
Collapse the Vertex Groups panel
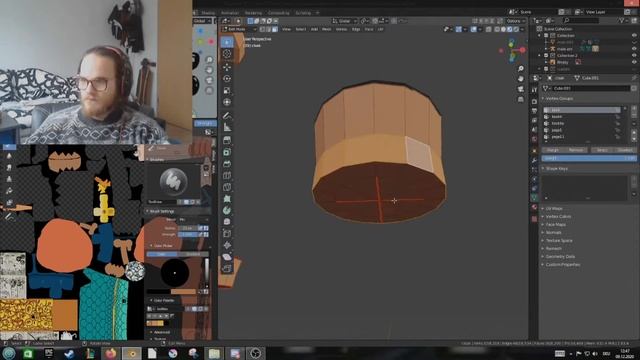558,98
